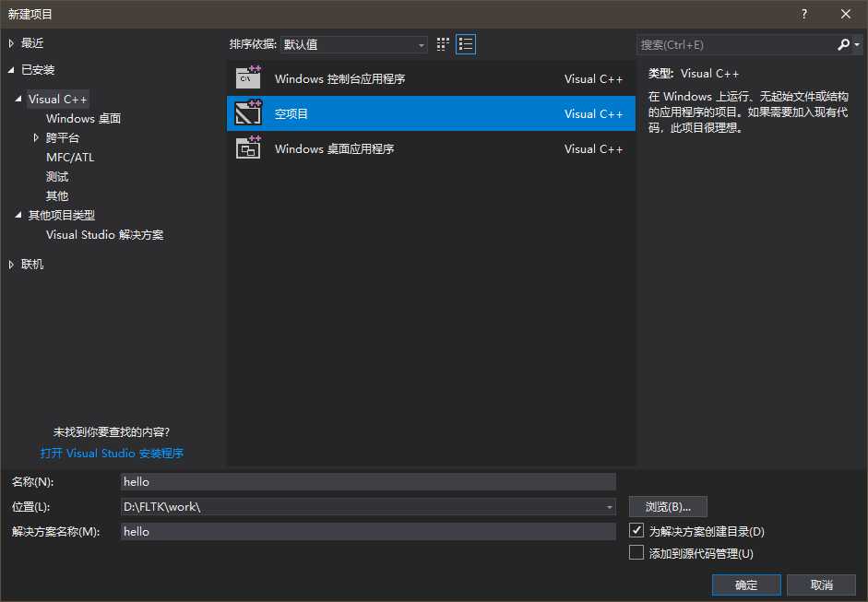Select Windows 桌面 in the tree

tap(84, 118)
